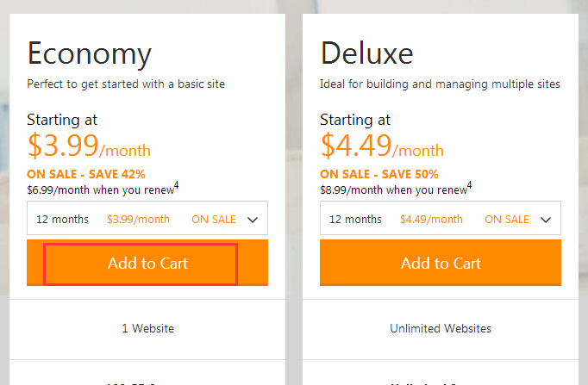Image resolution: width=588 pixels, height=385 pixels.
Task: Click the $8.99/month renewal text
Action: [x=391, y=189]
